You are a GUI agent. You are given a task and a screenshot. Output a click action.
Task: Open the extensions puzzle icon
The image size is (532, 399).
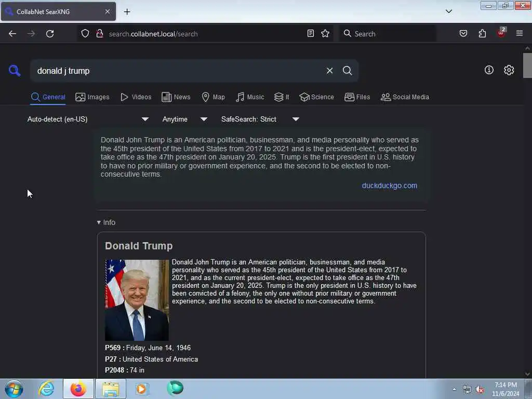coord(483,34)
